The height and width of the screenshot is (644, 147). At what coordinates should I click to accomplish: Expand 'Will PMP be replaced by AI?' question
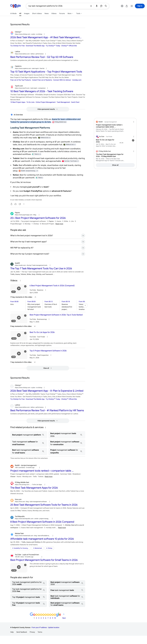[48, 248]
